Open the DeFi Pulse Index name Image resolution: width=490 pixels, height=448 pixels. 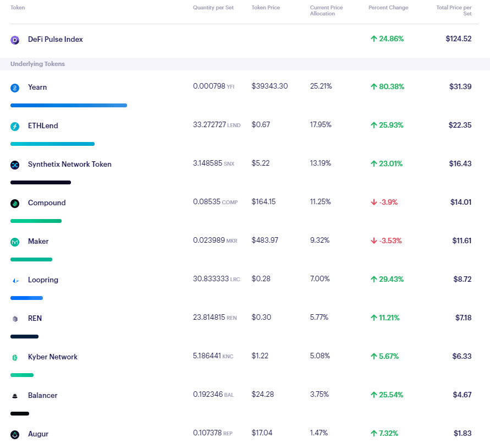tap(56, 40)
